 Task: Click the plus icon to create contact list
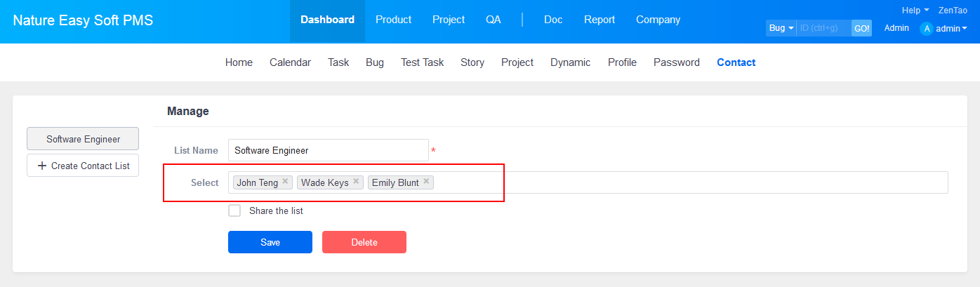(42, 166)
